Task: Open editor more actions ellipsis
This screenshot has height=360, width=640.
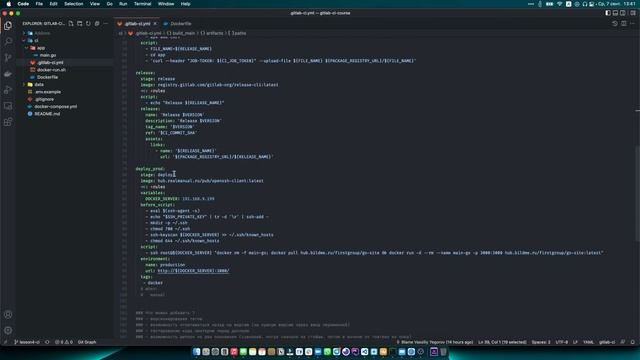Action: tap(632, 24)
